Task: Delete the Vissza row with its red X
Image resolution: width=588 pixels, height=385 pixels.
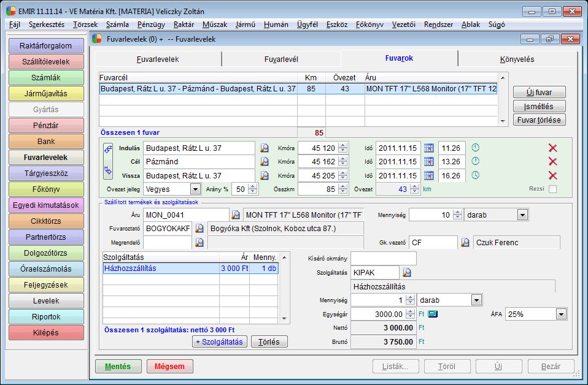Action: point(552,175)
